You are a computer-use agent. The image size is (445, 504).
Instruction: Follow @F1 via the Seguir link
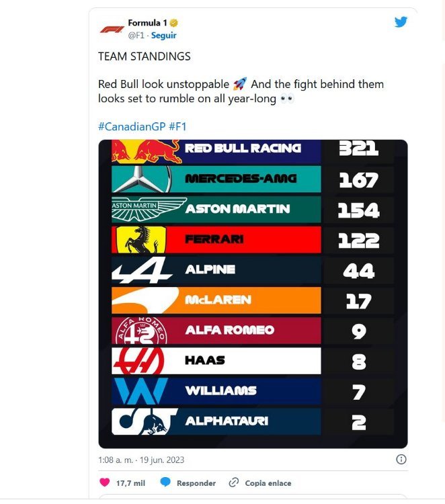tap(163, 36)
